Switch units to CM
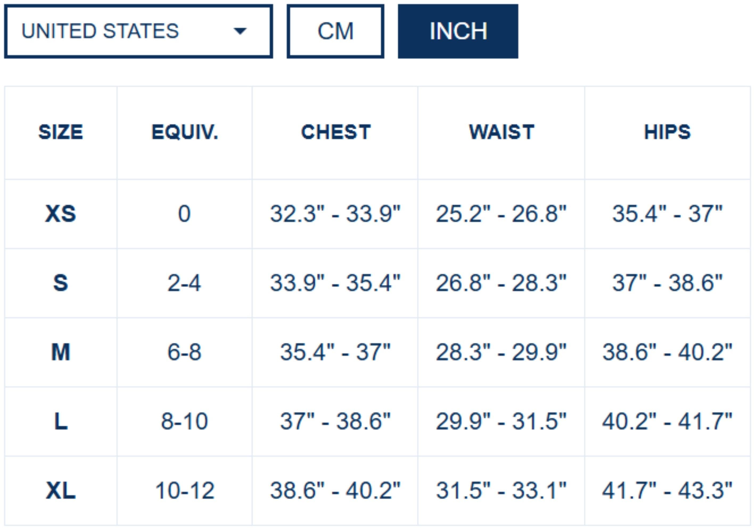Screen dimensions: 756x532 tap(335, 31)
